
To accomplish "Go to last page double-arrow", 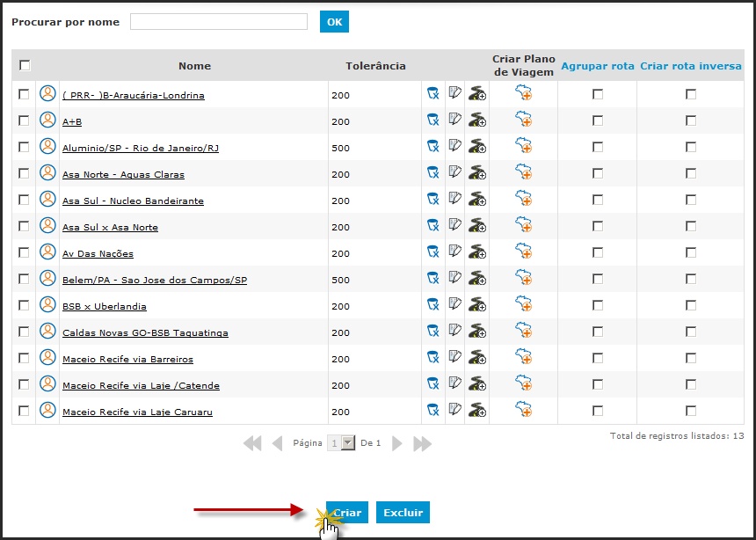I will (x=422, y=443).
